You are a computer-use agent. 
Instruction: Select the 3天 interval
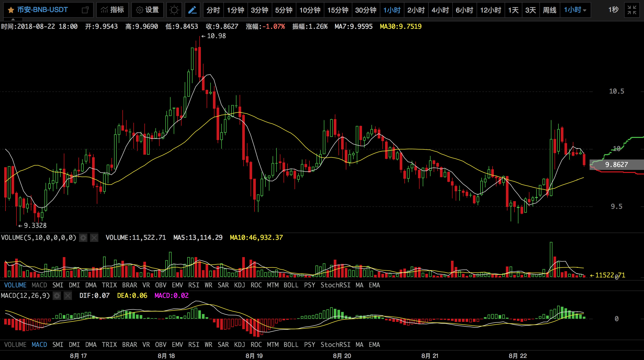pyautogui.click(x=531, y=10)
